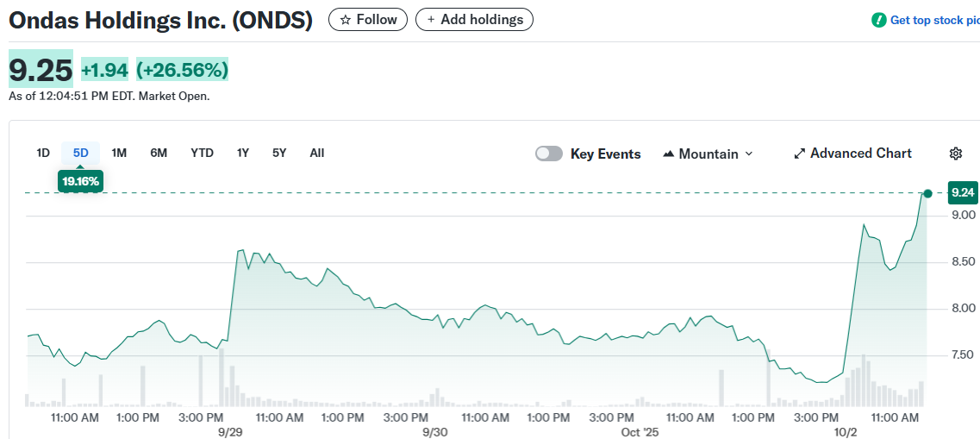The width and height of the screenshot is (980, 439).
Task: Expand the Mountain chart type dropdown
Action: pyautogui.click(x=748, y=154)
